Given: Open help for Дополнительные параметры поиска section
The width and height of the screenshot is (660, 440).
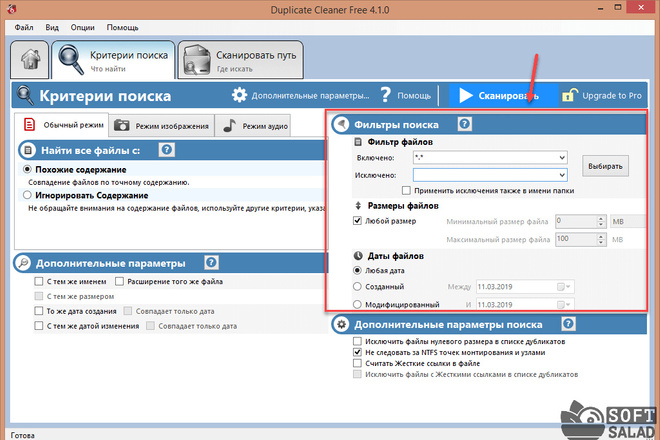Looking at the screenshot, I should pyautogui.click(x=568, y=324).
